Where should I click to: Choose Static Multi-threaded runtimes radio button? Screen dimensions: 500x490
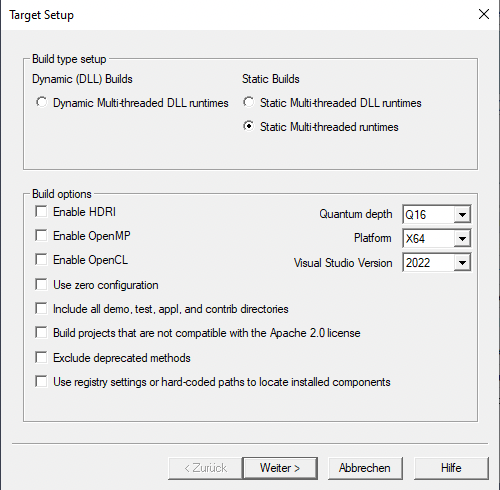tap(249, 126)
